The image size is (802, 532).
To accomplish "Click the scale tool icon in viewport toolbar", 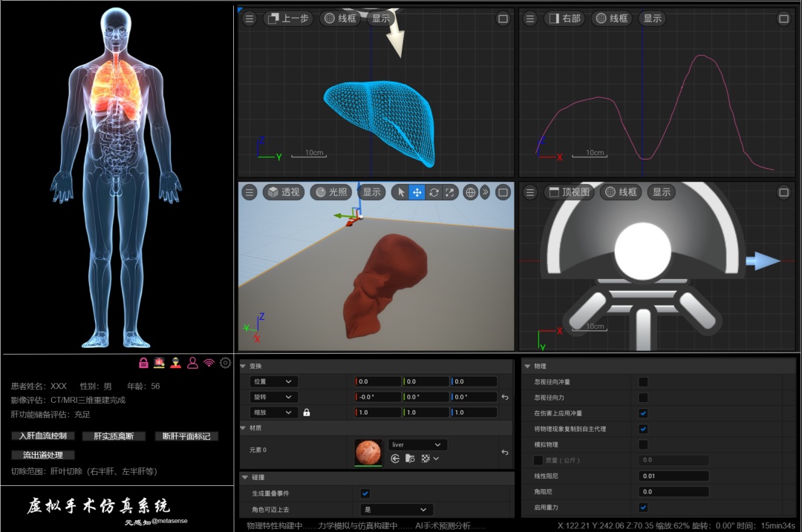I will click(x=449, y=192).
